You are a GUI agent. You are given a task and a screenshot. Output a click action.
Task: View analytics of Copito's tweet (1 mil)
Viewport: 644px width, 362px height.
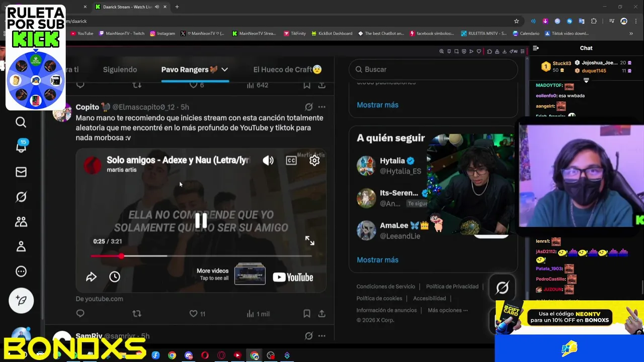pyautogui.click(x=258, y=314)
